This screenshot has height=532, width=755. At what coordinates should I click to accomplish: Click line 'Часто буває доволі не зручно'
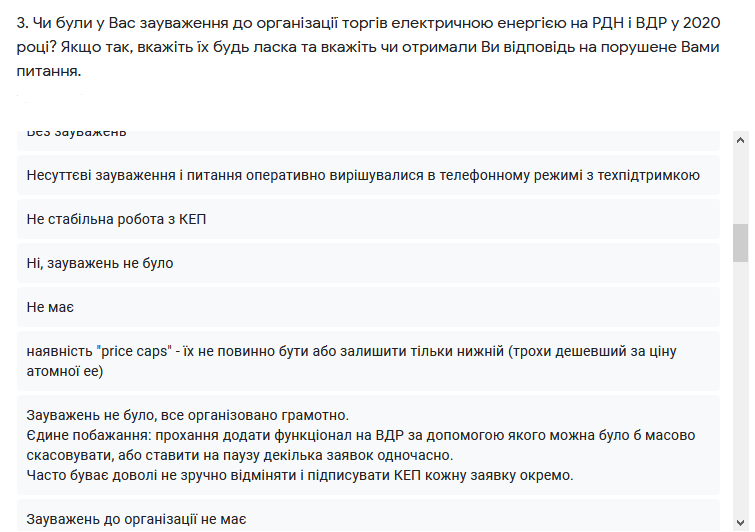(x=300, y=476)
